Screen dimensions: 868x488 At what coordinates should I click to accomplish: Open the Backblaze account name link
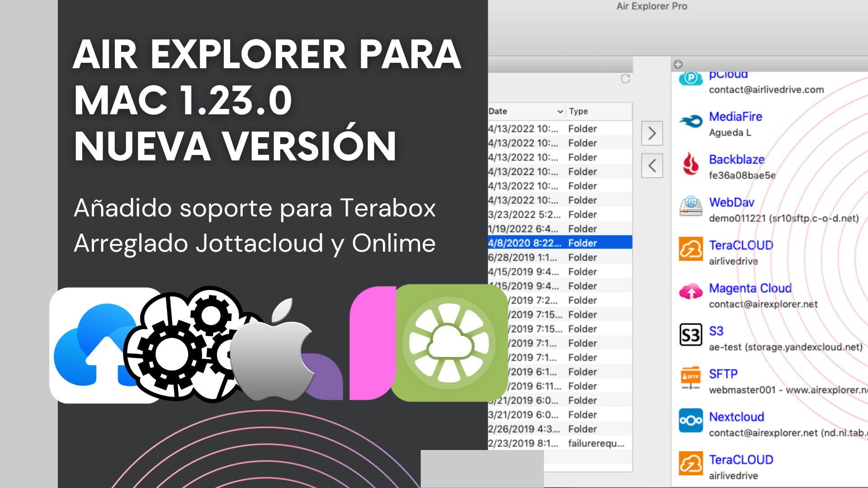(736, 159)
